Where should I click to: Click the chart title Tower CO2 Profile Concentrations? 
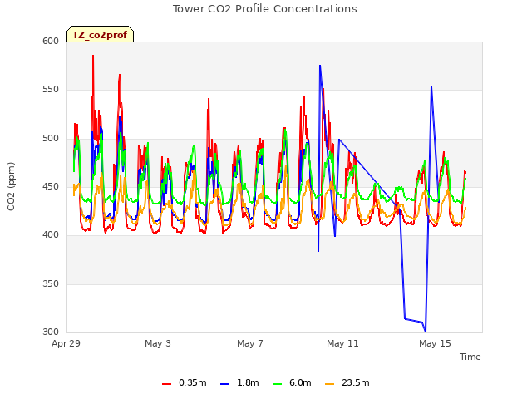[264, 9]
